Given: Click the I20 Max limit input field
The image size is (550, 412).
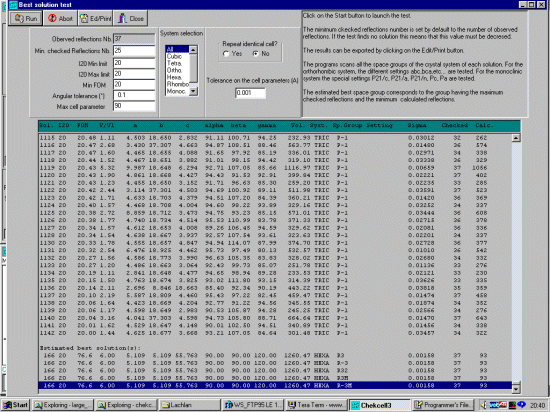Looking at the screenshot, I should [134, 74].
